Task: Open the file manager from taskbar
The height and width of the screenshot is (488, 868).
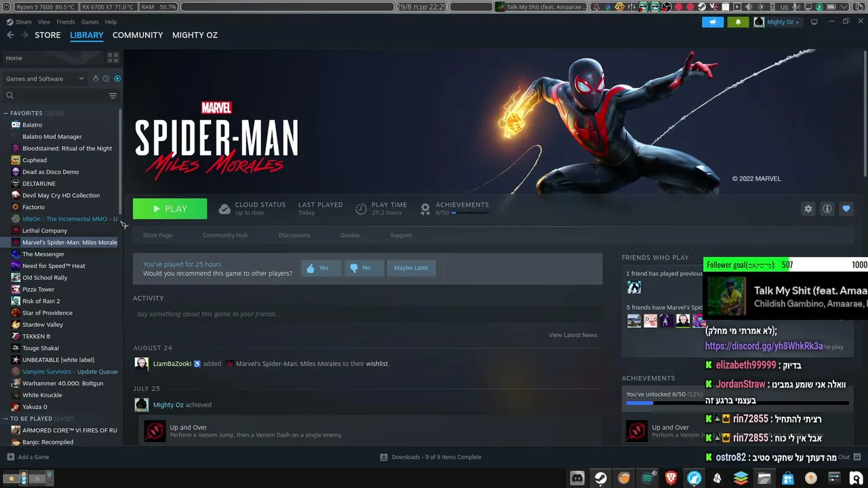Action: click(765, 478)
